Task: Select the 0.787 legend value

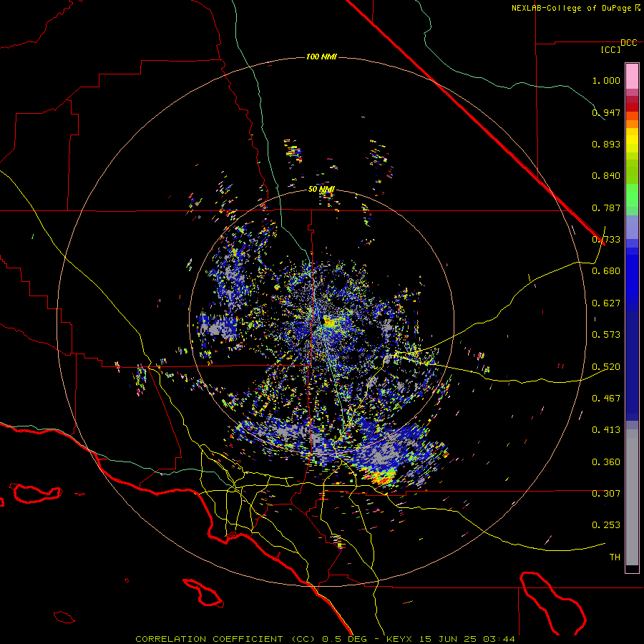Action: (x=606, y=208)
